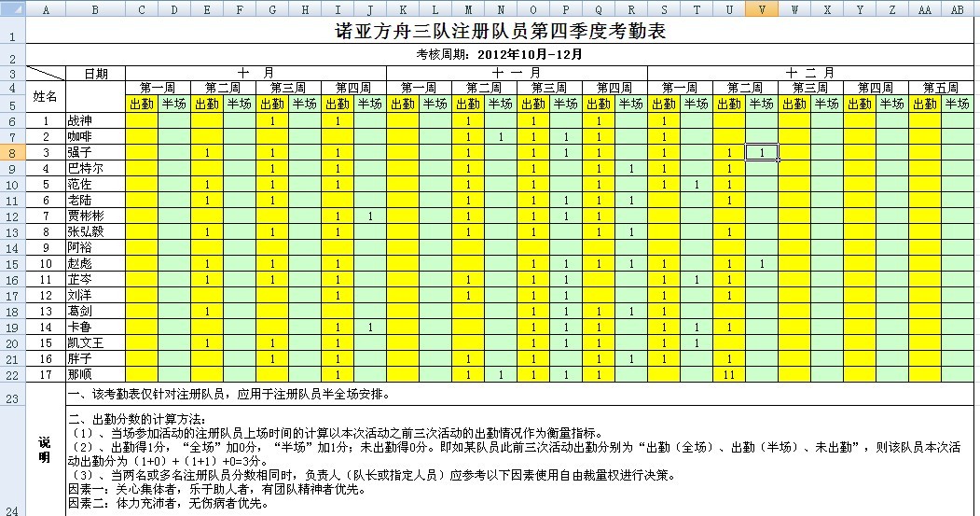Screen dimensions: 980x516
Task: Click the 第五周 week header
Action: point(941,89)
